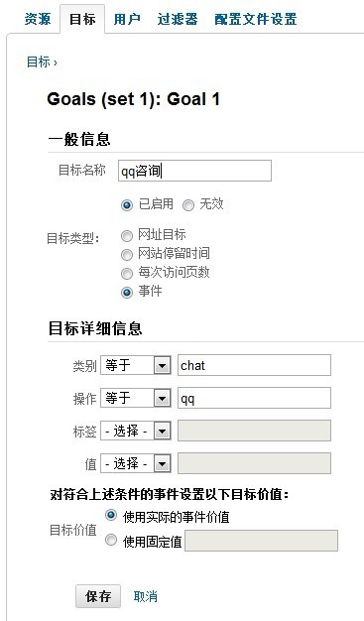Go to the 过滤器 tab

pos(178,19)
